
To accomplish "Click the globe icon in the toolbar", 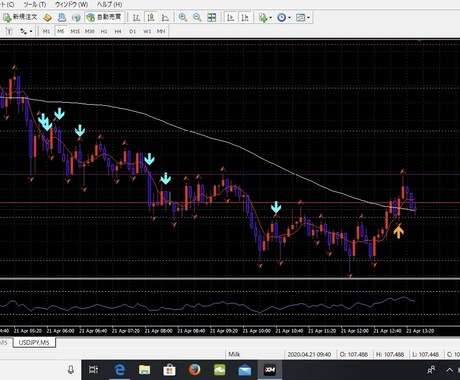I will [76, 17].
